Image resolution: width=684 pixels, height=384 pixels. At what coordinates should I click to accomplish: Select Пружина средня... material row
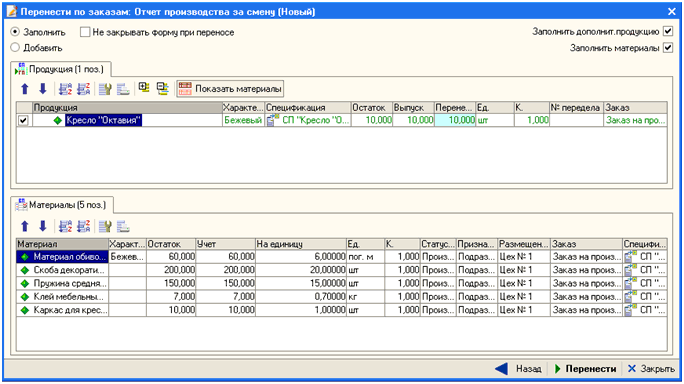[x=342, y=283]
